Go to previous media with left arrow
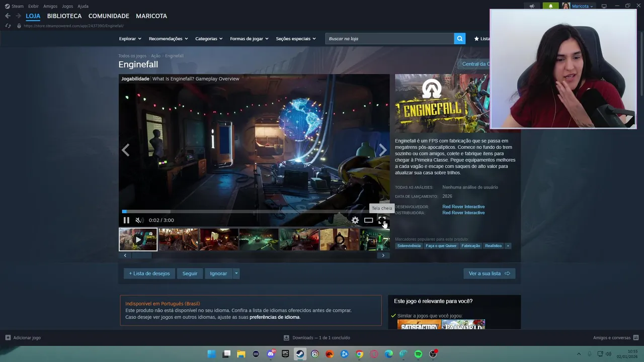The image size is (644, 362). [126, 150]
